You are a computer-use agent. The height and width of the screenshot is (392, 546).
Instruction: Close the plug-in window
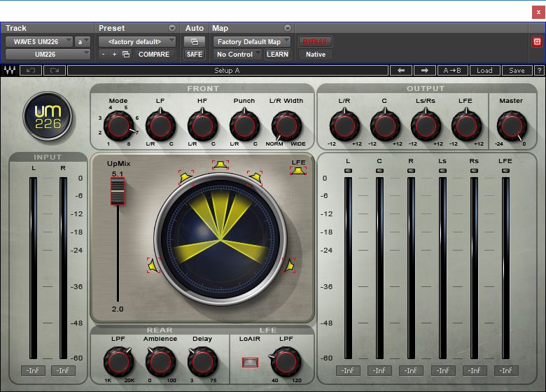pos(538,12)
